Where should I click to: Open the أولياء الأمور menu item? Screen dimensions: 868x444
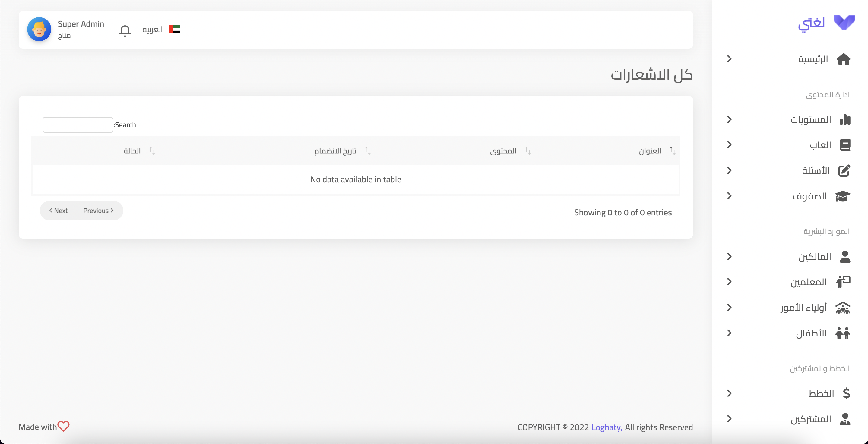click(x=804, y=308)
